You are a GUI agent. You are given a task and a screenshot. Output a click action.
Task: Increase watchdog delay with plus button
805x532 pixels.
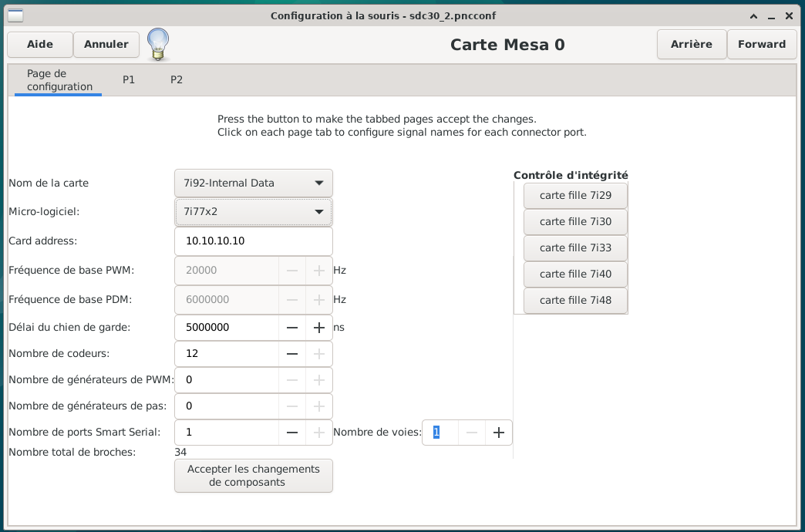point(318,328)
